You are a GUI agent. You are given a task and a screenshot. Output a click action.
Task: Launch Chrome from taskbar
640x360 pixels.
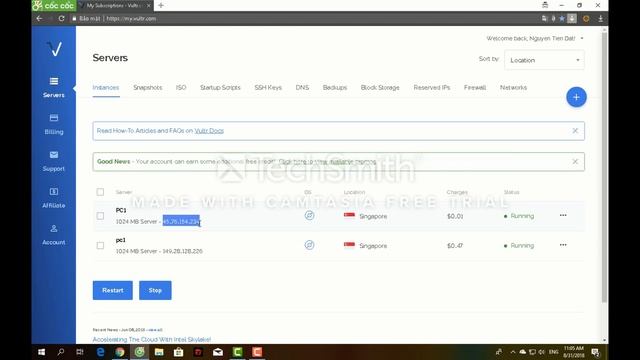[120, 352]
